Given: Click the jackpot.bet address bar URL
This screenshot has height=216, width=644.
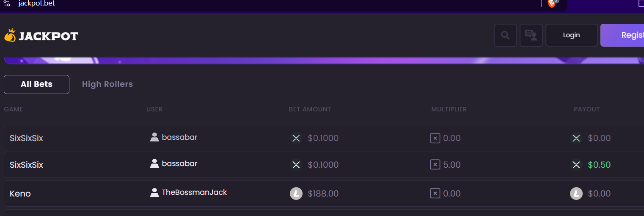Looking at the screenshot, I should click(x=37, y=3).
